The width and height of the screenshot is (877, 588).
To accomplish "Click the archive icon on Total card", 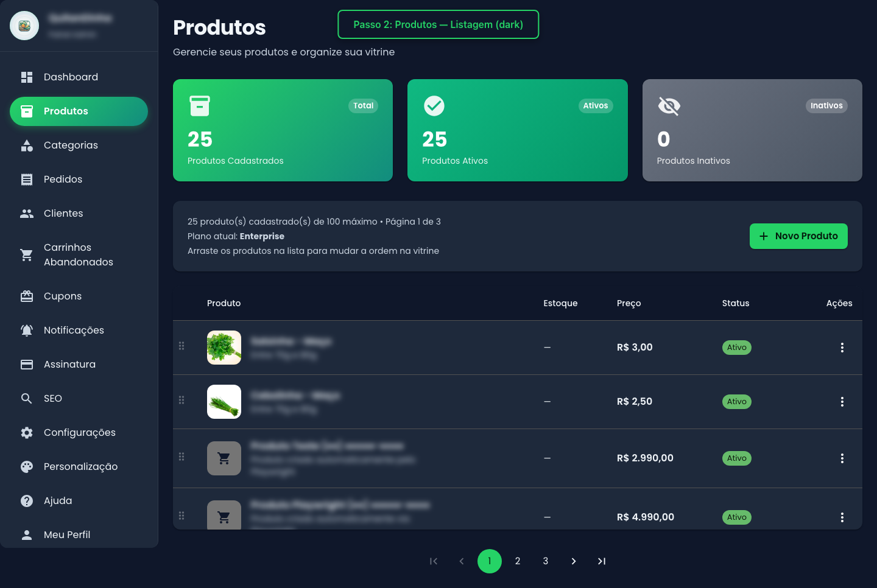I will pyautogui.click(x=200, y=105).
